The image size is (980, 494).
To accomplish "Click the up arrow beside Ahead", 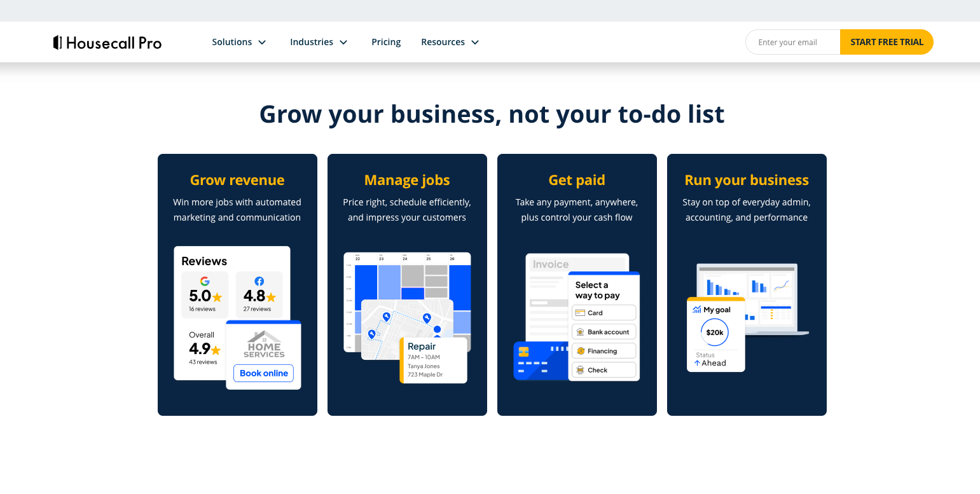I will click(697, 363).
